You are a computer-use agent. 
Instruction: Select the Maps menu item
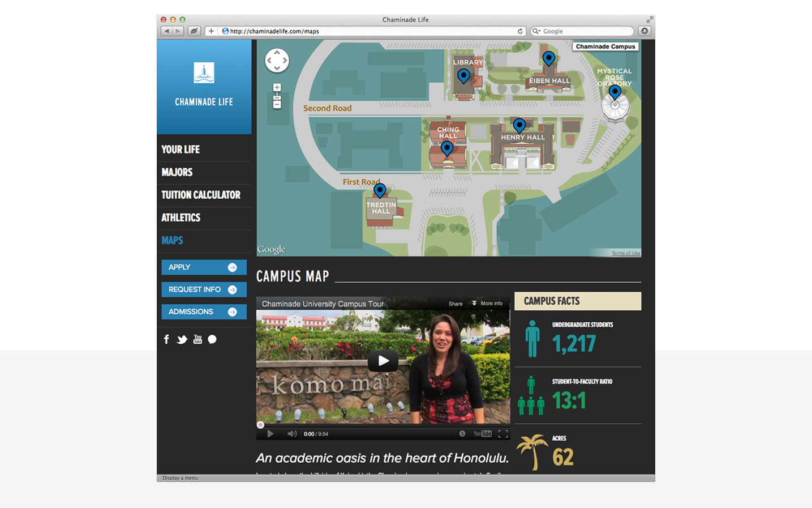click(x=172, y=240)
